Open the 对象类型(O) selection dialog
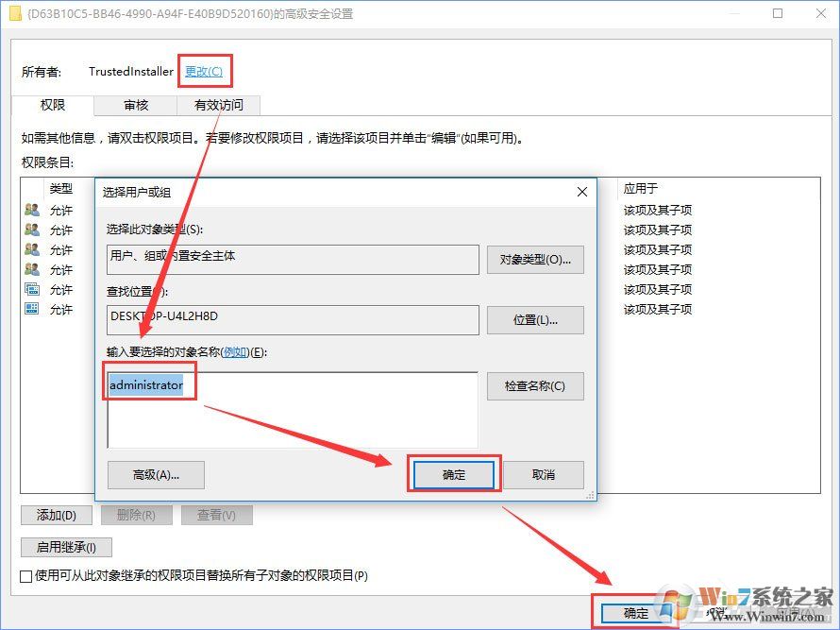The image size is (840, 630). tap(534, 259)
